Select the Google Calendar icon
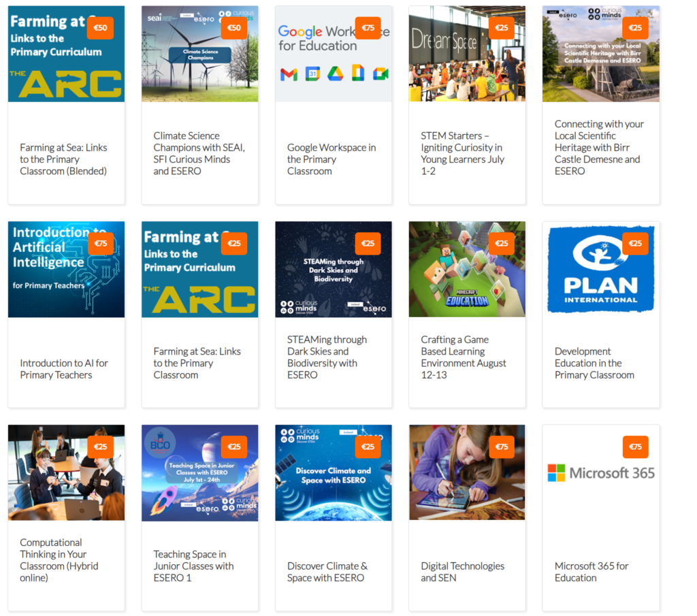Image resolution: width=697 pixels, height=616 pixels. coord(312,74)
